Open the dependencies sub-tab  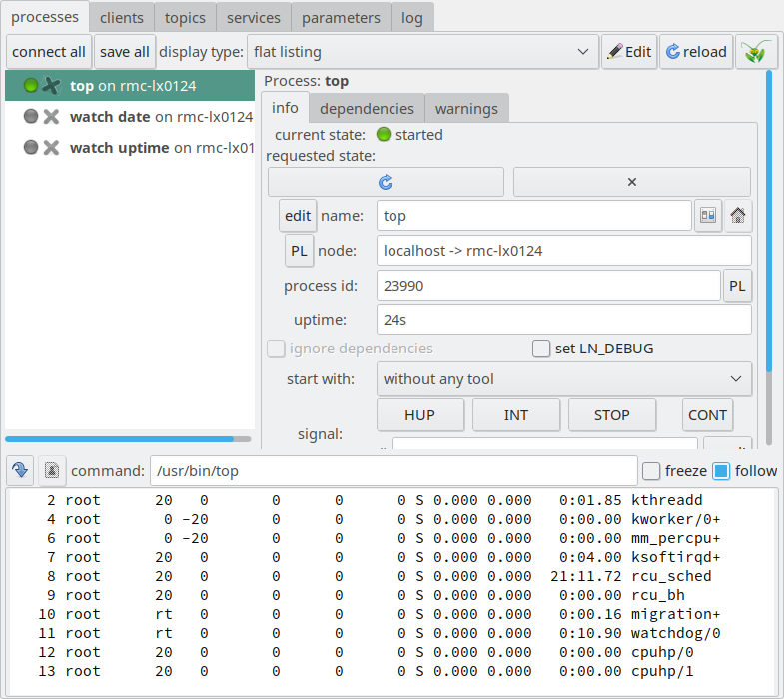pyautogui.click(x=367, y=109)
